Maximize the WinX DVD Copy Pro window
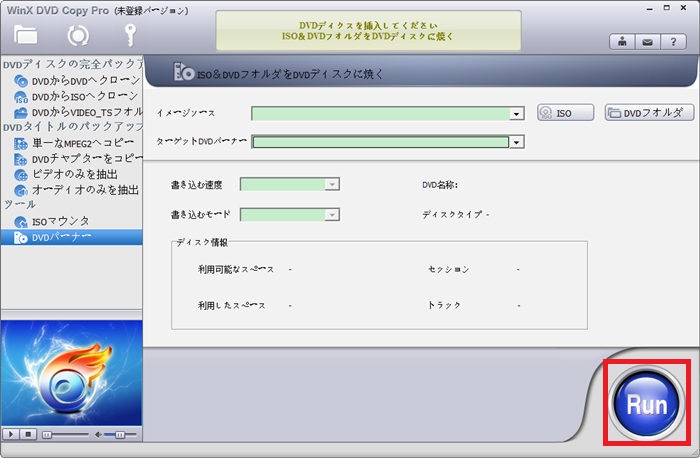 tap(667, 8)
